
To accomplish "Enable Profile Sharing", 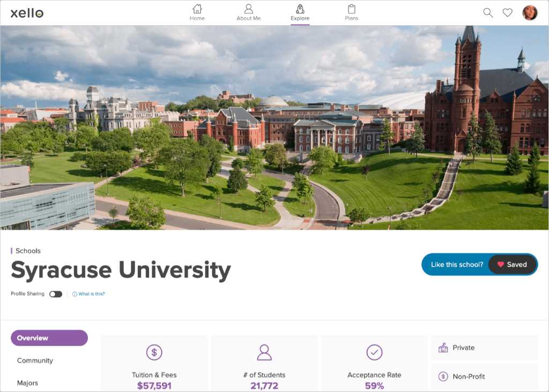I will point(56,294).
